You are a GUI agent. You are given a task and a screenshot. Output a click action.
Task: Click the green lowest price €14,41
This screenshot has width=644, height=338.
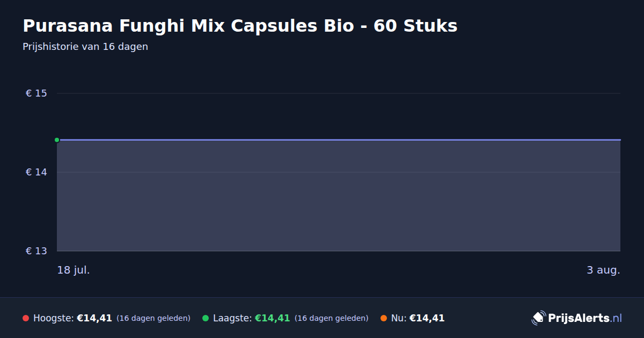(272, 318)
